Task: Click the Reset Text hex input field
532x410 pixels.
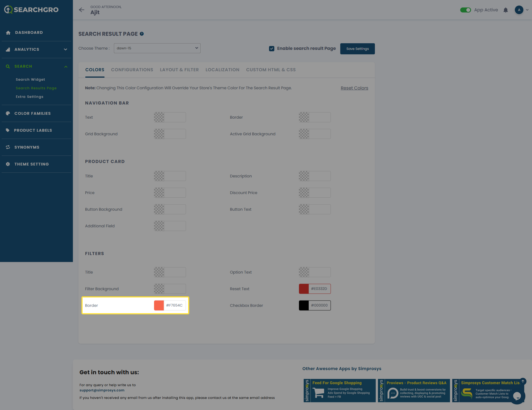Action: click(x=319, y=289)
